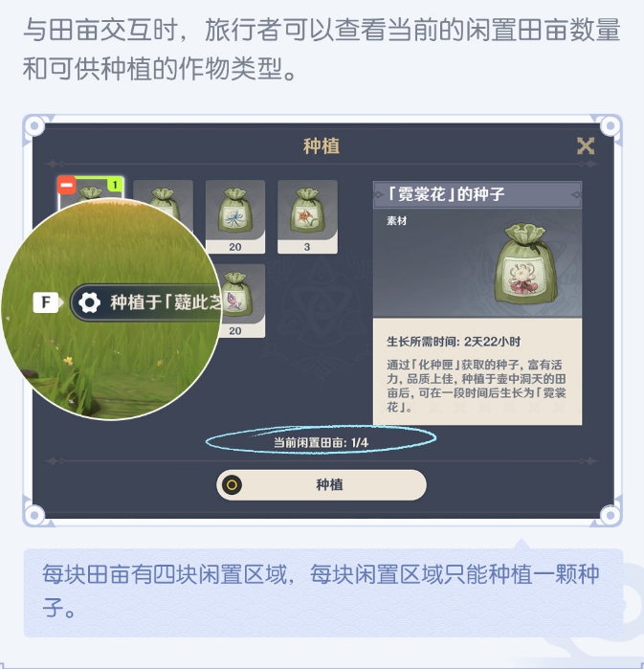Select the orange flower seed bag with 3

(307, 216)
